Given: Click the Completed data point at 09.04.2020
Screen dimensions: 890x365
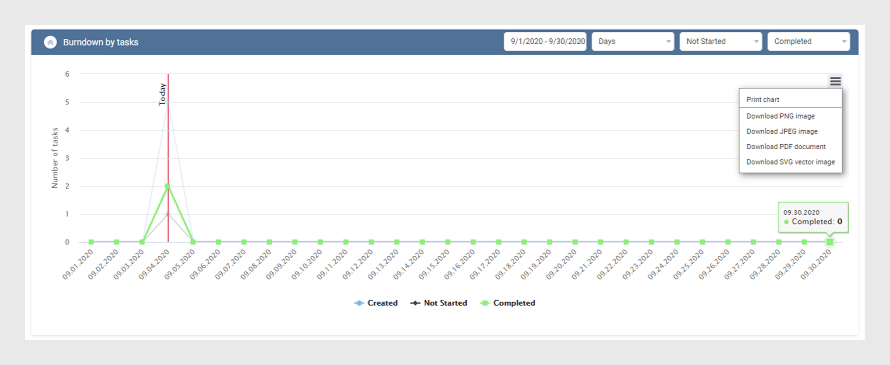Looking at the screenshot, I should 167,186.
